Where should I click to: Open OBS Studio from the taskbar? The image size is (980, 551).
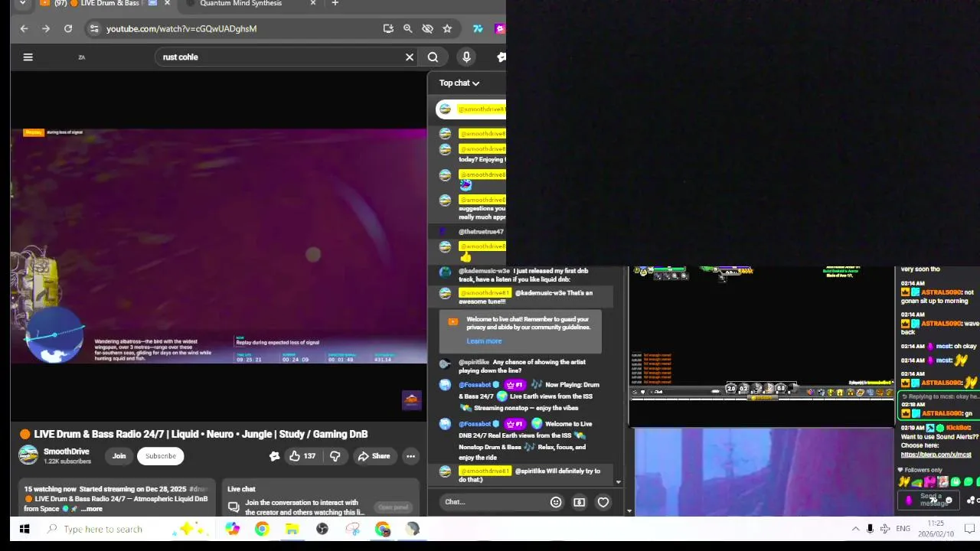tap(322, 529)
